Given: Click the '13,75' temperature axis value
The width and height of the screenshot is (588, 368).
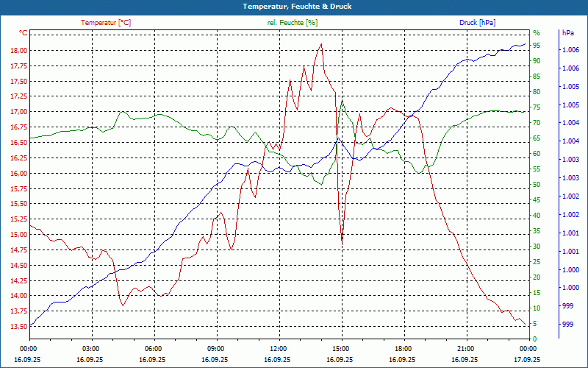Looking at the screenshot, I should pos(20,311).
